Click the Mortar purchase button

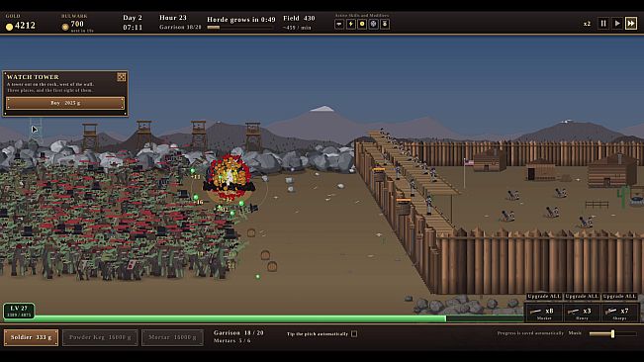point(172,337)
